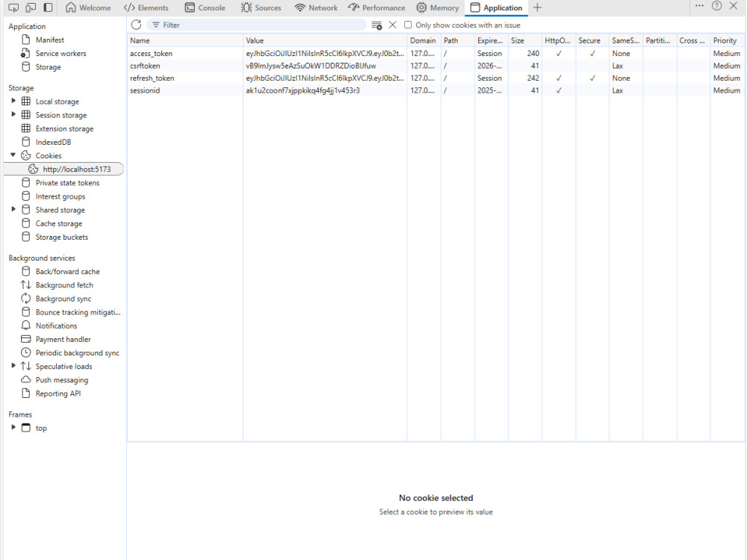Open Private state tokens
747x560 pixels.
tap(67, 183)
